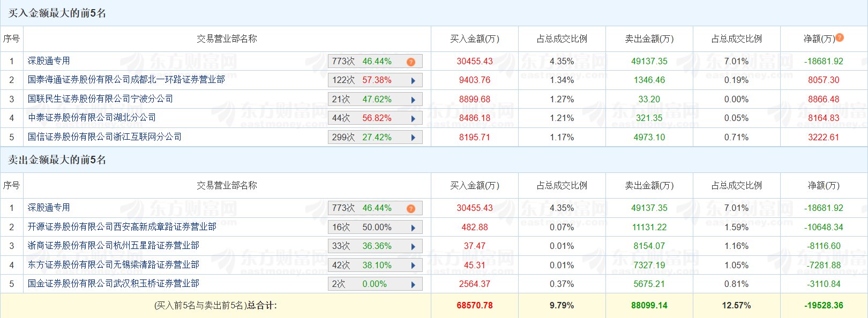Click orange question icon in bottom 深股通专用 row
The image size is (868, 318).
[411, 208]
